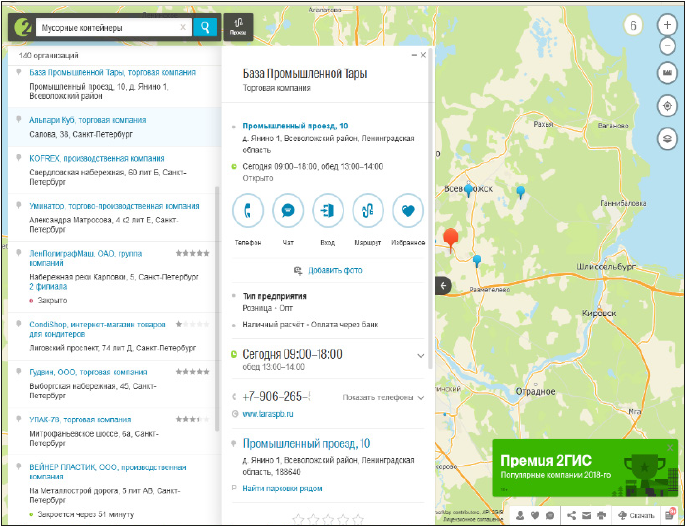This screenshot has height=527, width=688.
Task: Zoom in the map with plus button
Action: (x=667, y=25)
